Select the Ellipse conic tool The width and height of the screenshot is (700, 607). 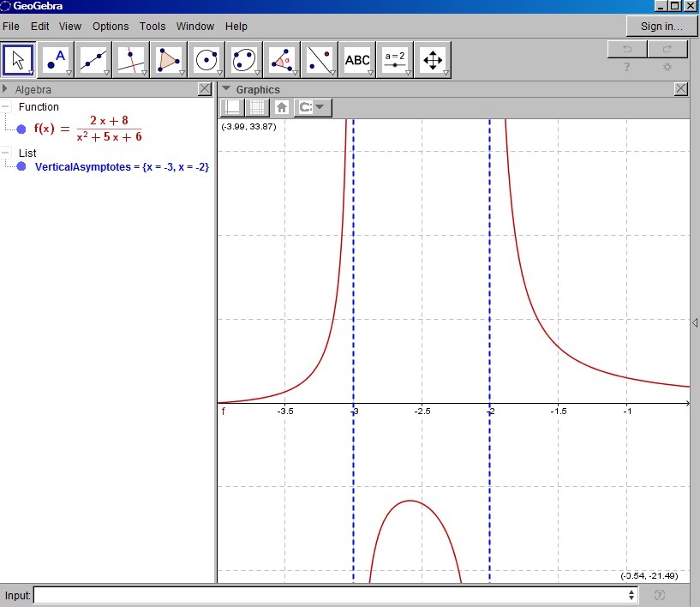click(243, 59)
